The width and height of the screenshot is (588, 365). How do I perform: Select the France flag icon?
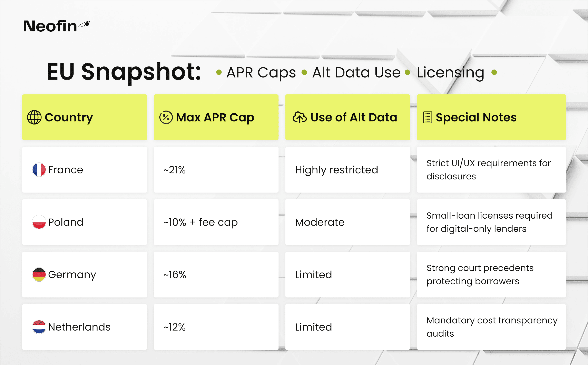tap(39, 170)
